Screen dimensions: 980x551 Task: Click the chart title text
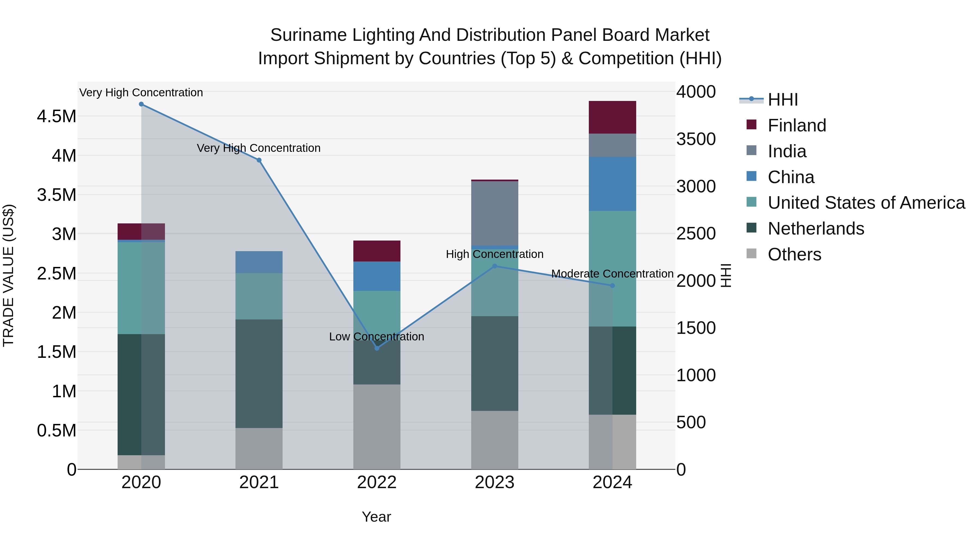[490, 46]
